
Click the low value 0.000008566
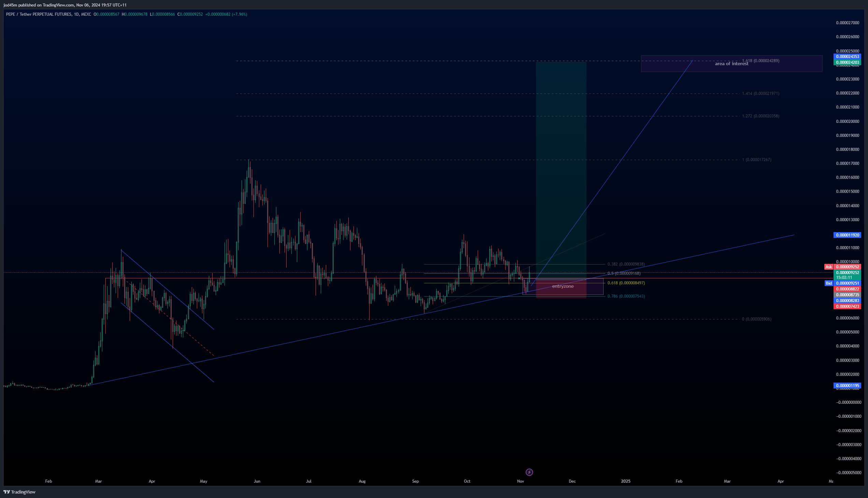pyautogui.click(x=163, y=14)
